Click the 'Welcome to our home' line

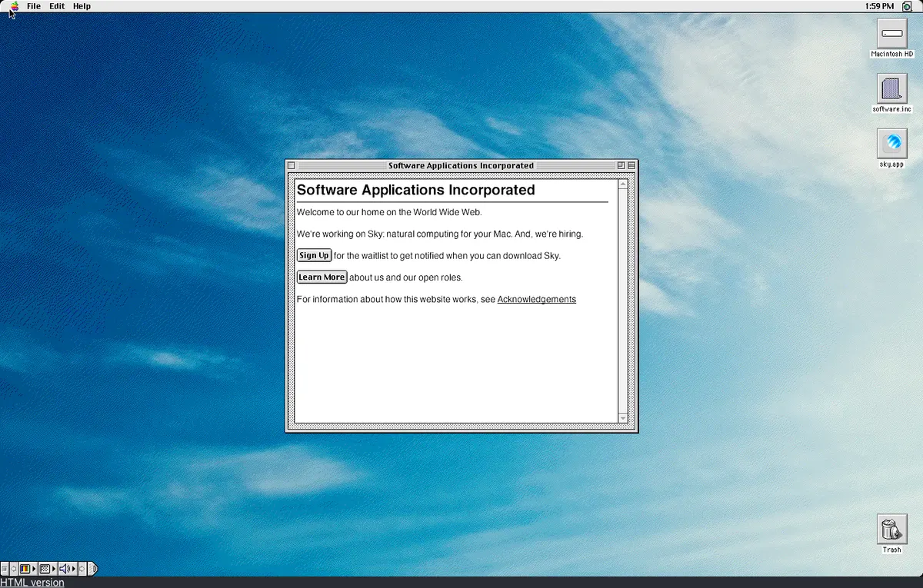389,212
